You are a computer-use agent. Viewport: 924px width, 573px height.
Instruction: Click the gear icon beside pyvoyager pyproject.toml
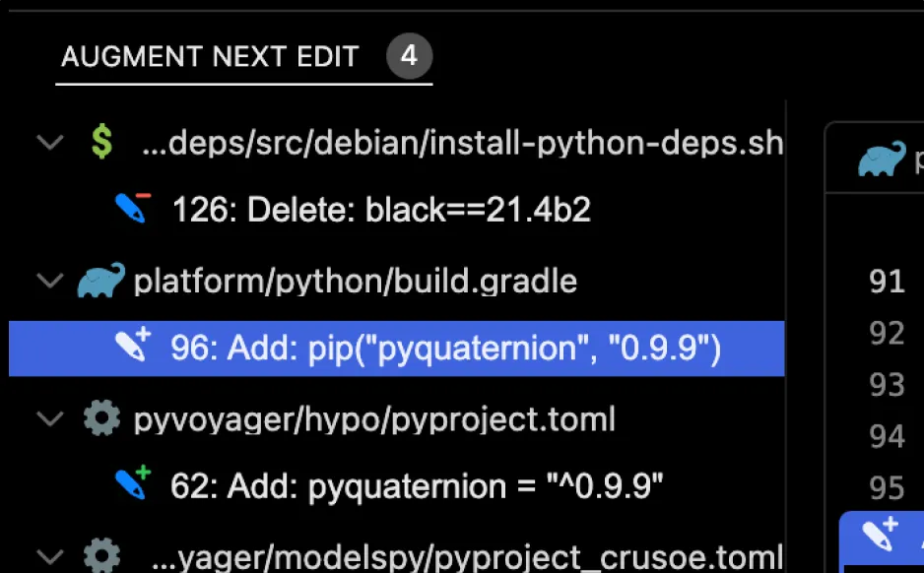100,419
